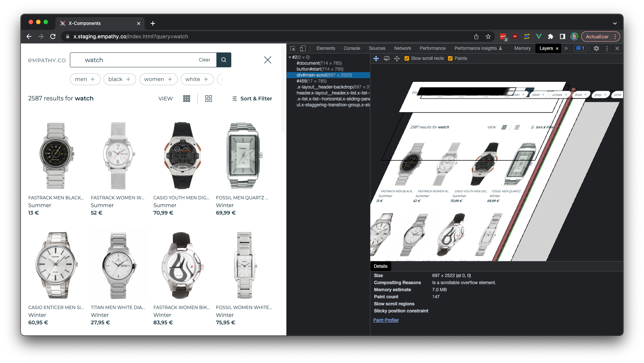Screen dimensions: 644x363
Task: Switch to the Console tab
Action: [352, 48]
